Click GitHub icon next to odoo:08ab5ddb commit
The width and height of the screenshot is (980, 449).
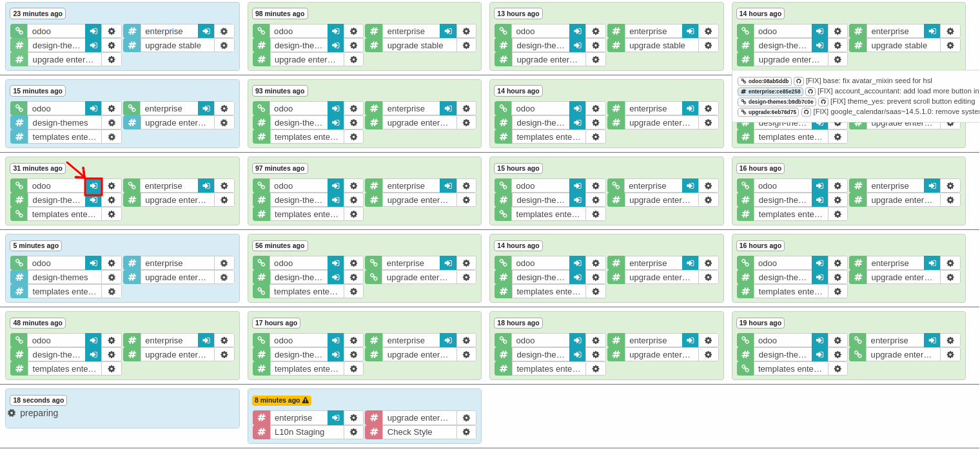click(798, 81)
